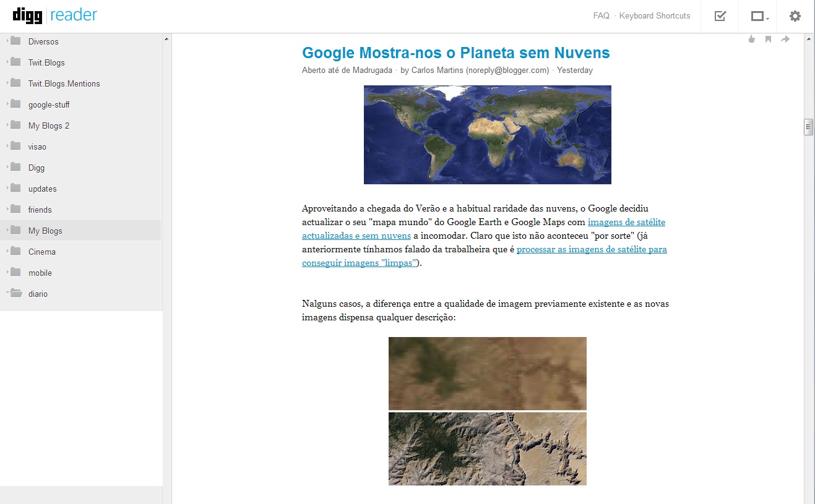This screenshot has width=815, height=504.
Task: Open the article title link
Action: click(455, 53)
